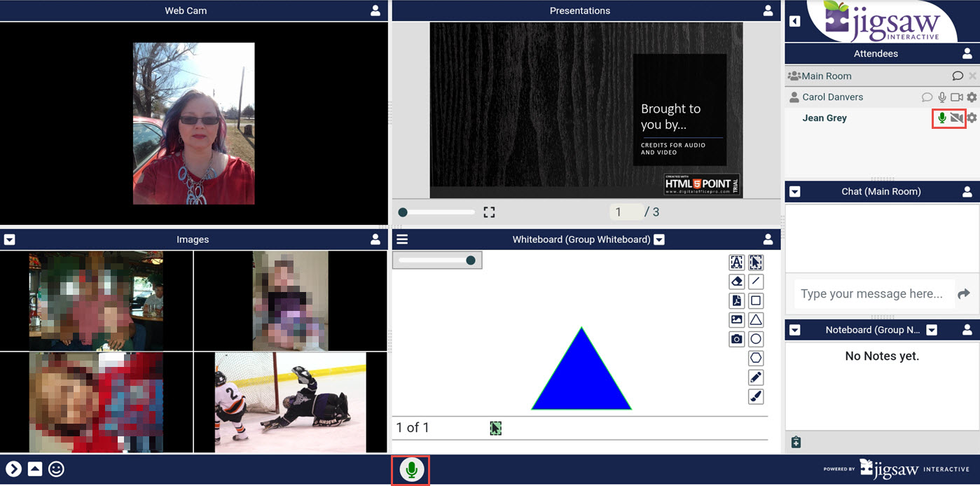Choose the Triangle shape tool
Image resolution: width=980 pixels, height=486 pixels.
[x=756, y=320]
